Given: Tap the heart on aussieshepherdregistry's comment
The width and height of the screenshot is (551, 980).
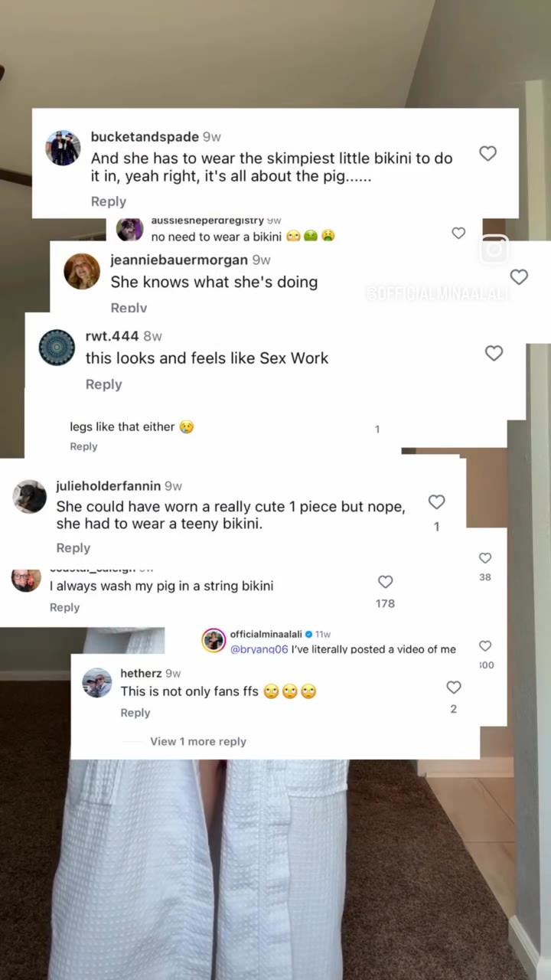Looking at the screenshot, I should click(458, 233).
